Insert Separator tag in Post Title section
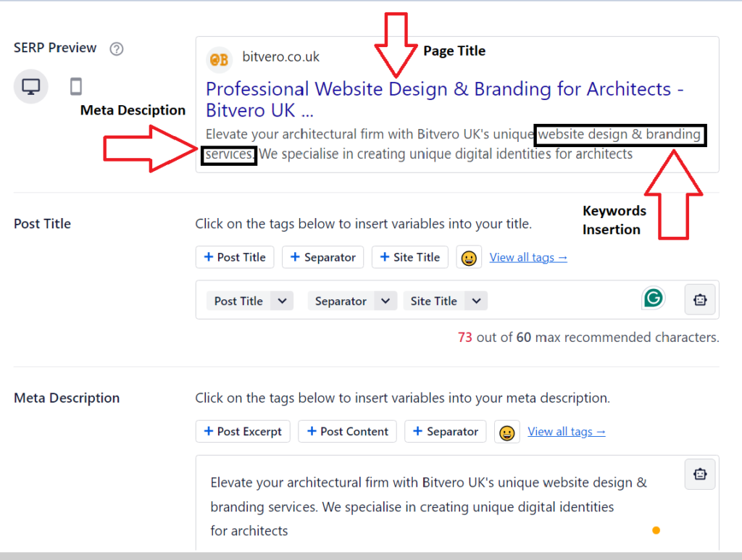 pyautogui.click(x=322, y=257)
